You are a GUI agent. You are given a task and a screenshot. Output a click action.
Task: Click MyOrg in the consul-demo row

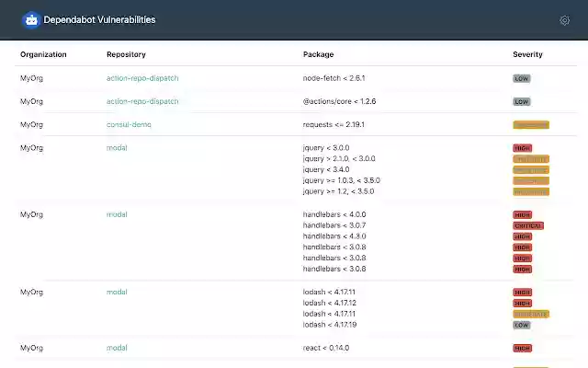[31, 125]
